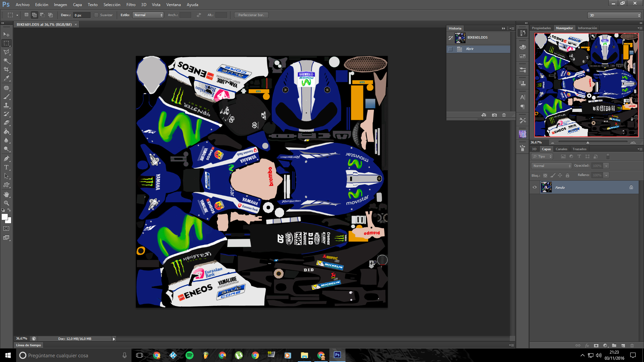644x362 pixels.
Task: Open the Relleno slider dropdown arrow
Action: coord(606,175)
